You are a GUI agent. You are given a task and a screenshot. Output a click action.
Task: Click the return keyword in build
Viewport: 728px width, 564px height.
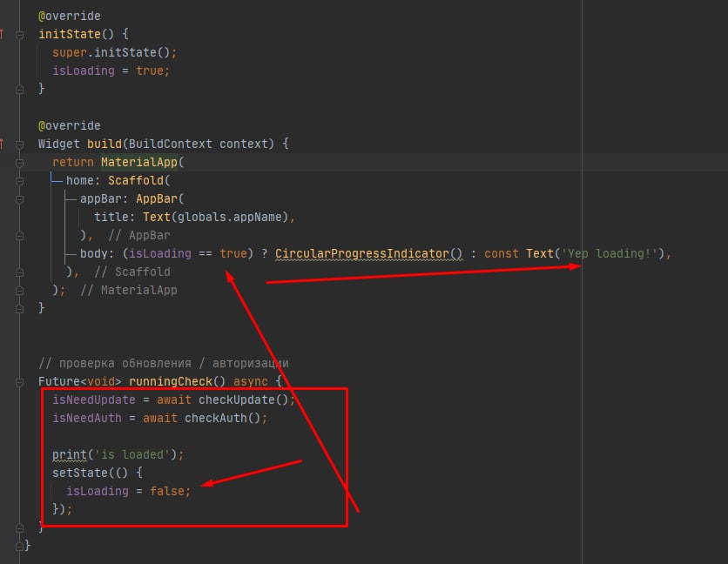click(73, 162)
